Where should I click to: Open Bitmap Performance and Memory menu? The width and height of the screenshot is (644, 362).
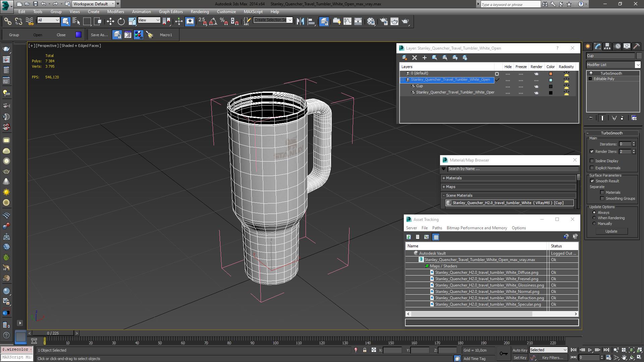pyautogui.click(x=477, y=228)
